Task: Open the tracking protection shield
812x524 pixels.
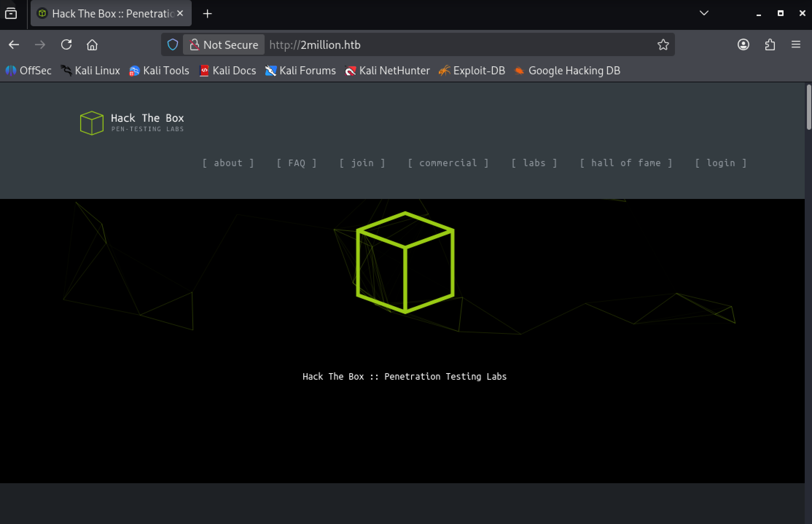Action: (173, 45)
